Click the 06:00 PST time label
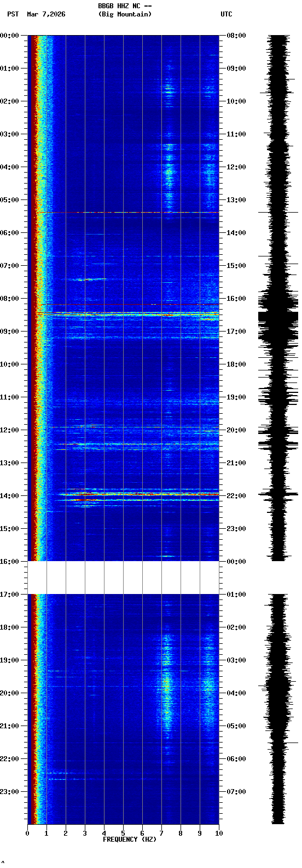The width and height of the screenshot is (302, 868). [9, 233]
